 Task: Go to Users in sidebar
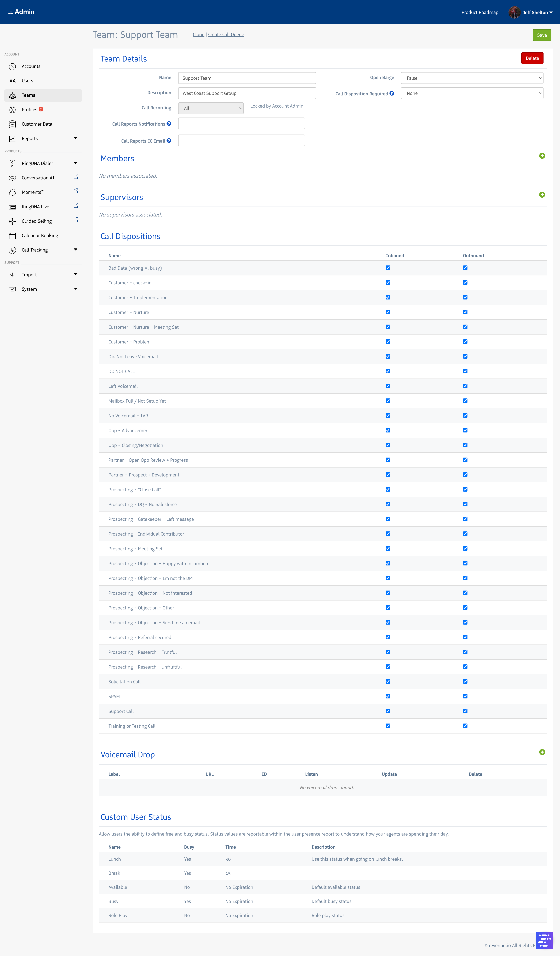pyautogui.click(x=27, y=81)
